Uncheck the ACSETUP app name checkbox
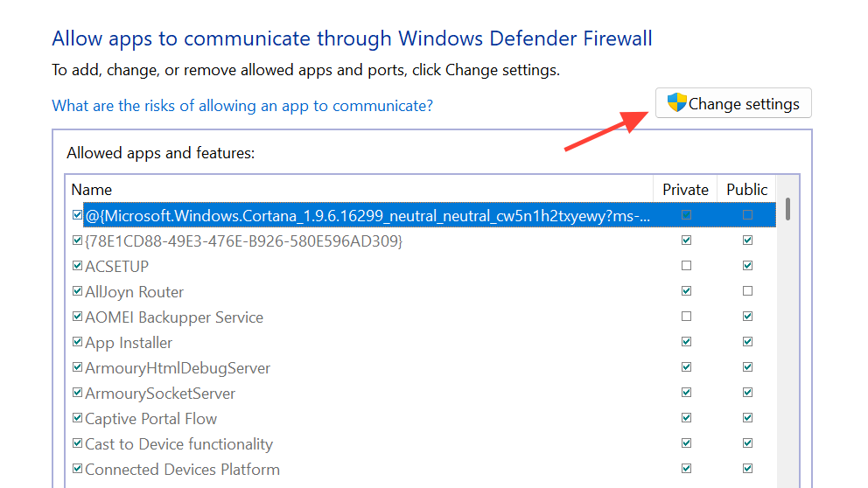 pyautogui.click(x=78, y=266)
